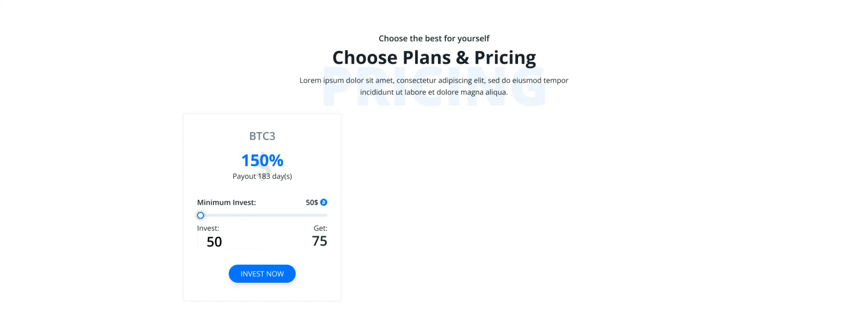Click the BTC3 plan title
Screen dimensions: 868x333
point(262,136)
